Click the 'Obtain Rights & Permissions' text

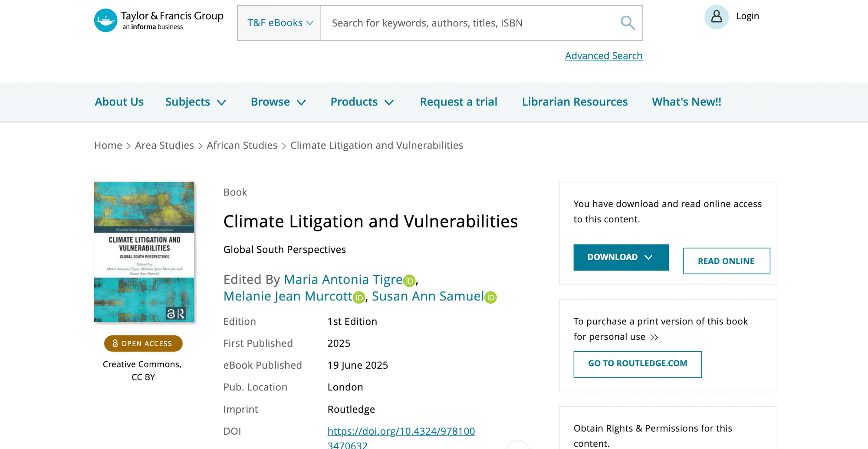(x=653, y=436)
